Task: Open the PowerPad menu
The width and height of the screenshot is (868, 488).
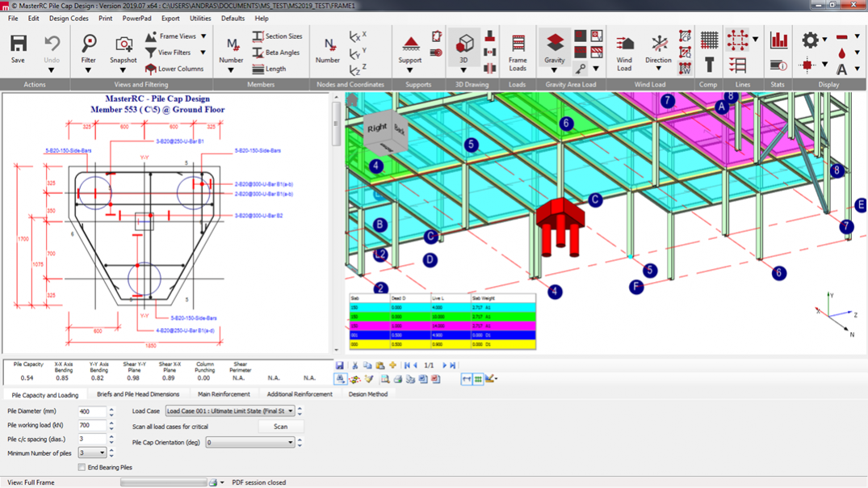Action: click(136, 19)
